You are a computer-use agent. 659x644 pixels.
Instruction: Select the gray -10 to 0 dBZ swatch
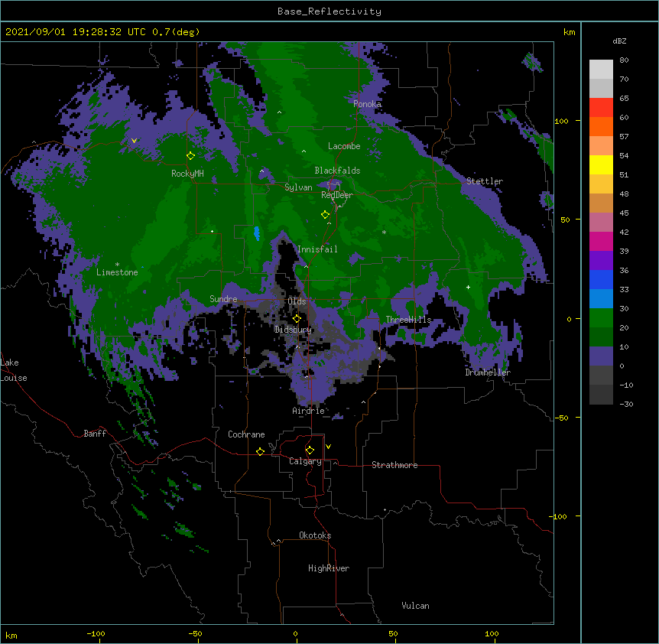601,376
